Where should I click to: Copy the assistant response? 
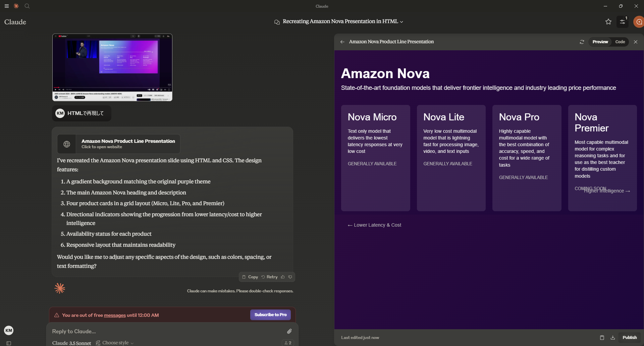(250, 277)
